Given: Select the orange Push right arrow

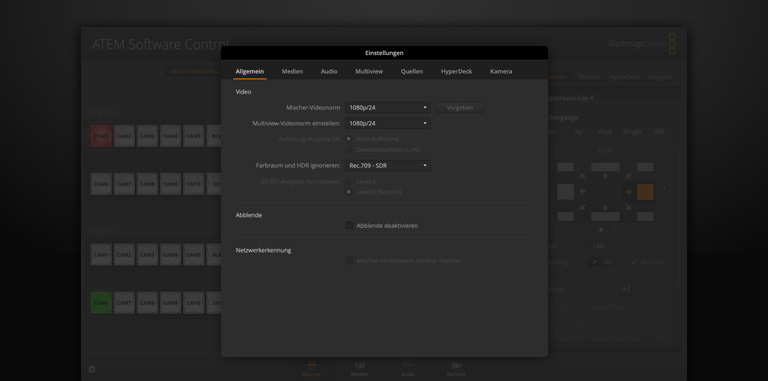Looking at the screenshot, I should [628, 192].
